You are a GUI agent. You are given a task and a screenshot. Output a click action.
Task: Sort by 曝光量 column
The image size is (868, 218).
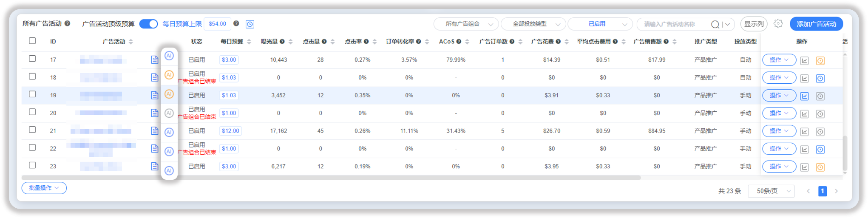click(x=291, y=42)
